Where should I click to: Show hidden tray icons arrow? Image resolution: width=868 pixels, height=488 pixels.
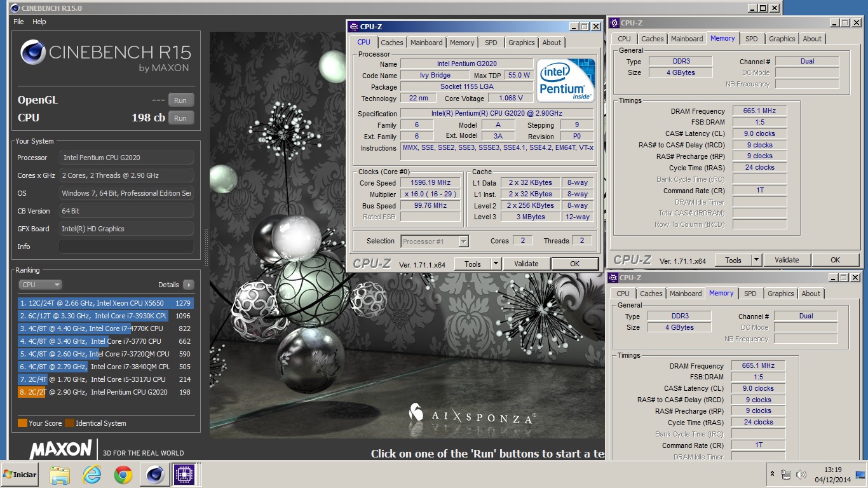point(772,475)
